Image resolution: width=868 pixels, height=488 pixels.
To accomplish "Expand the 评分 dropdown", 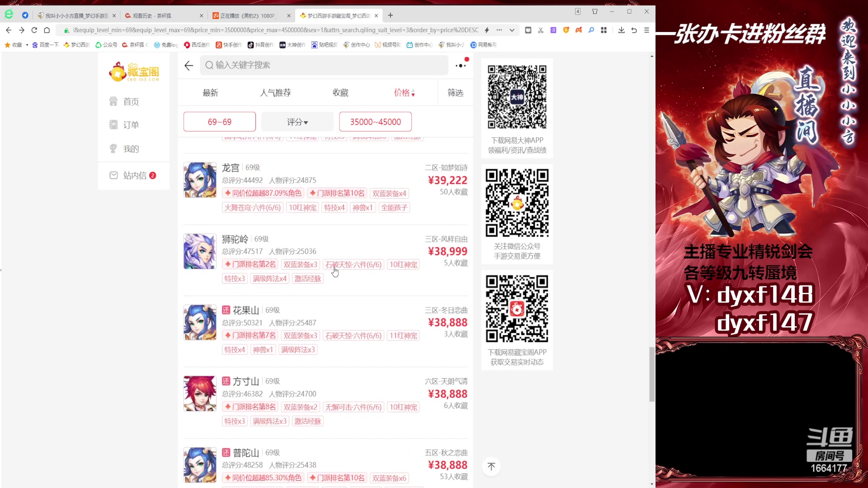I will (297, 122).
